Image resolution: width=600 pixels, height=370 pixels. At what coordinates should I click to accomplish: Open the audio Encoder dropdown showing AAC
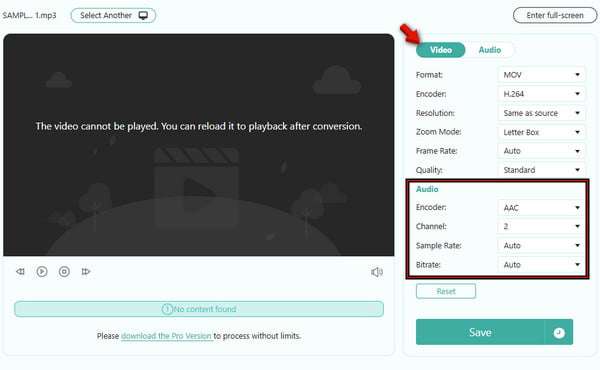pyautogui.click(x=541, y=207)
